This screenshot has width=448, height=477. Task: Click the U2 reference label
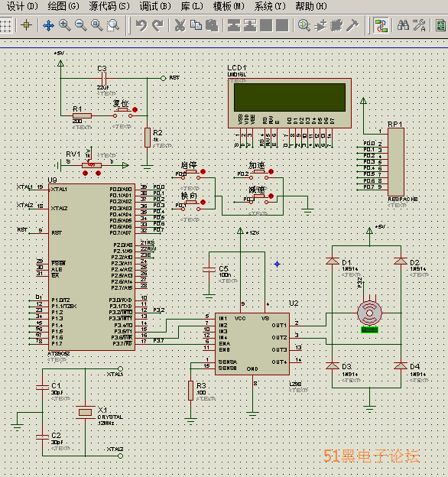(x=294, y=303)
